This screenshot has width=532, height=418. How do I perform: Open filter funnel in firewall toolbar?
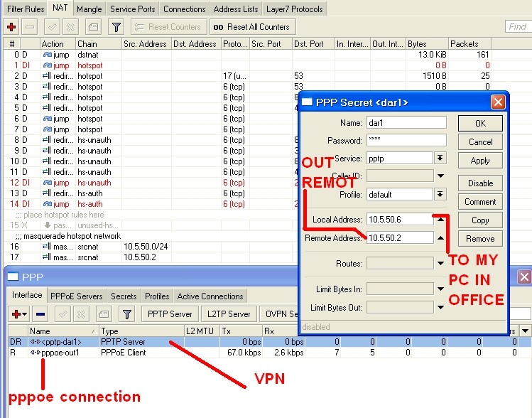point(116,27)
